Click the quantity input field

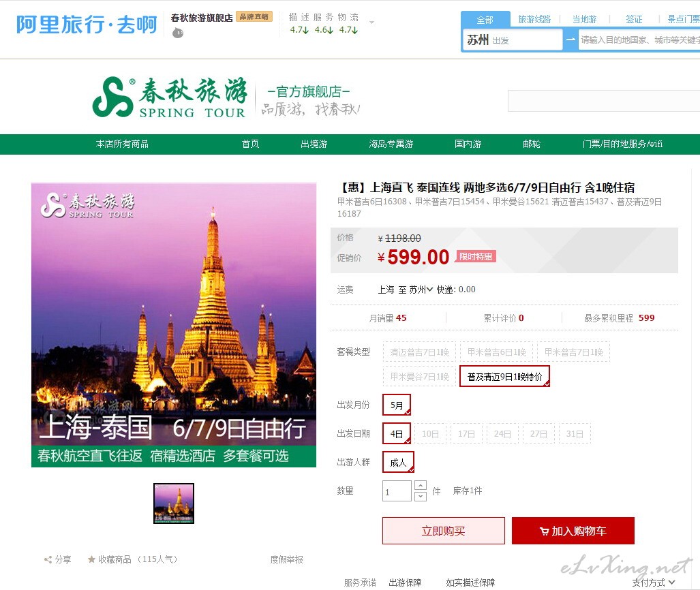pos(397,491)
